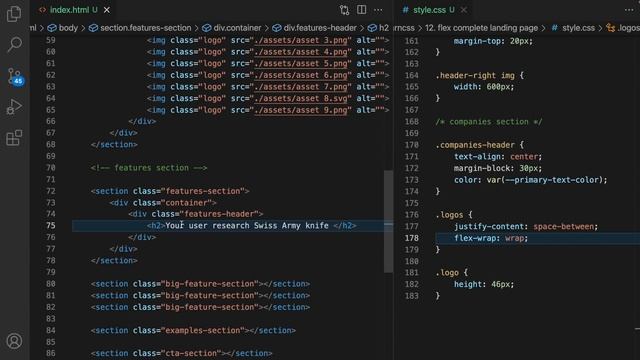Click the .companies-header selector
Viewport: 640px width, 360px height.
coord(475,145)
